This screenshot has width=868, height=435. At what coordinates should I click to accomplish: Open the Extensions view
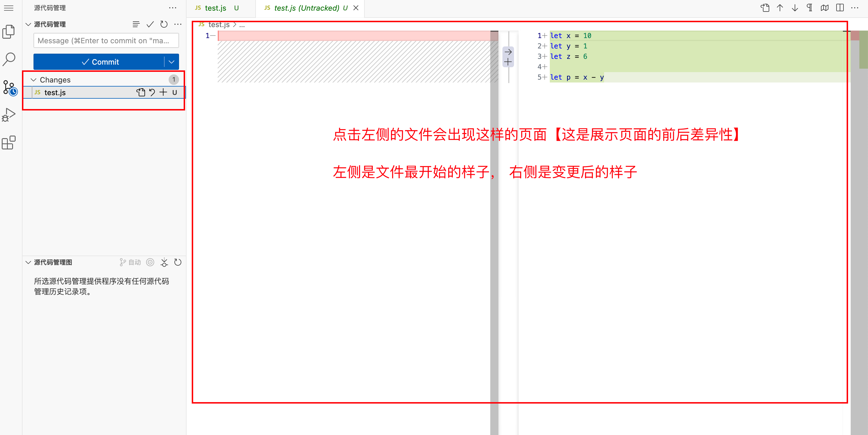coord(9,143)
